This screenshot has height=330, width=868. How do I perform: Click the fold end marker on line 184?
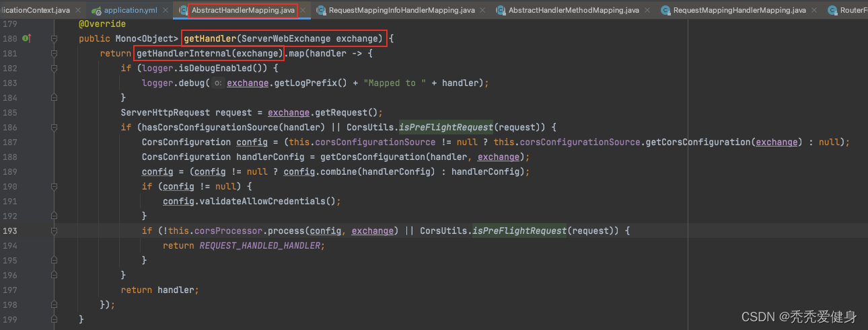coord(55,98)
